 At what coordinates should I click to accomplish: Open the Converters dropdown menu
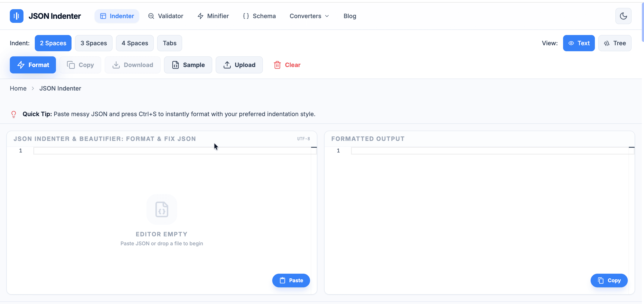coord(309,16)
